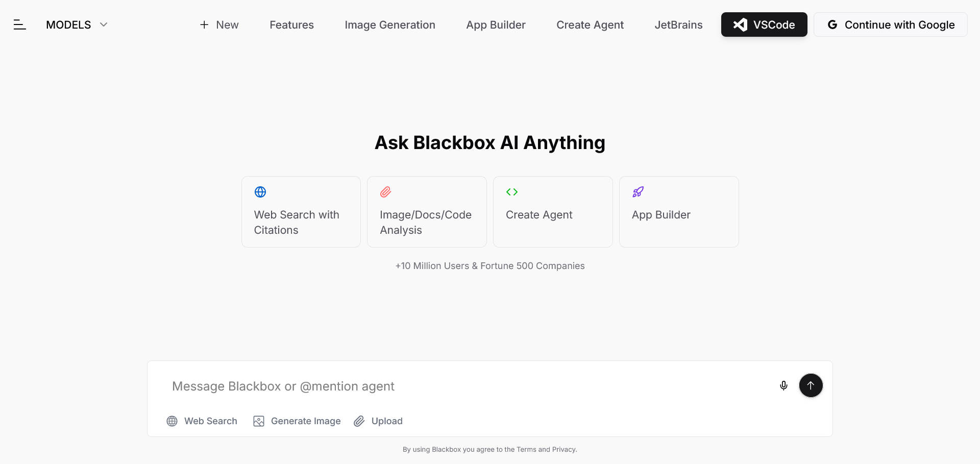Focus the Message Blackbox input field
The height and width of the screenshot is (464, 980).
pos(459,386)
